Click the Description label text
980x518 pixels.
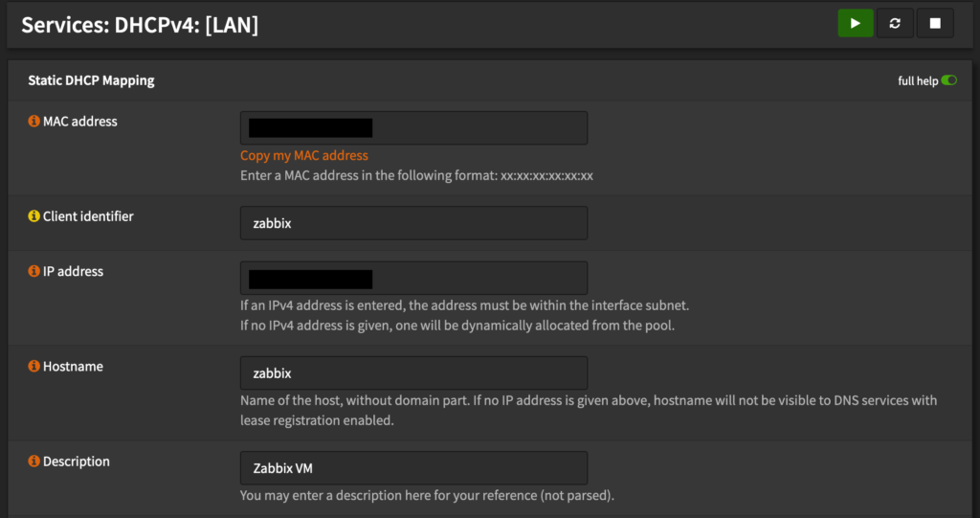(x=77, y=462)
